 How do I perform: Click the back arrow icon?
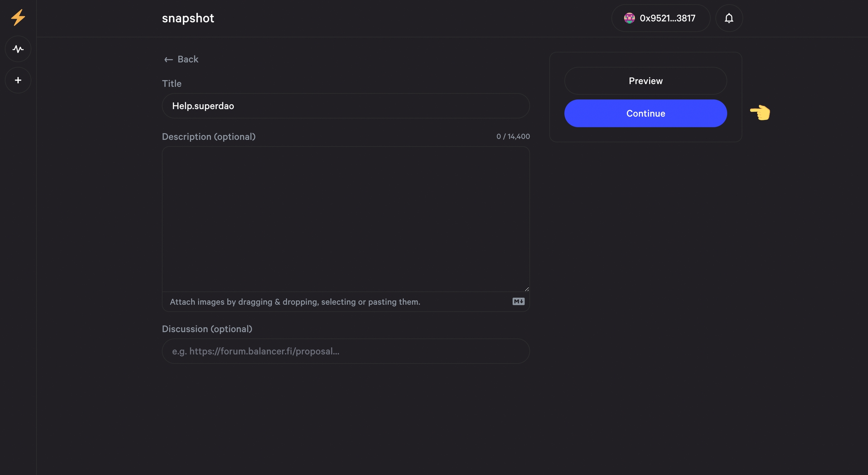click(168, 59)
